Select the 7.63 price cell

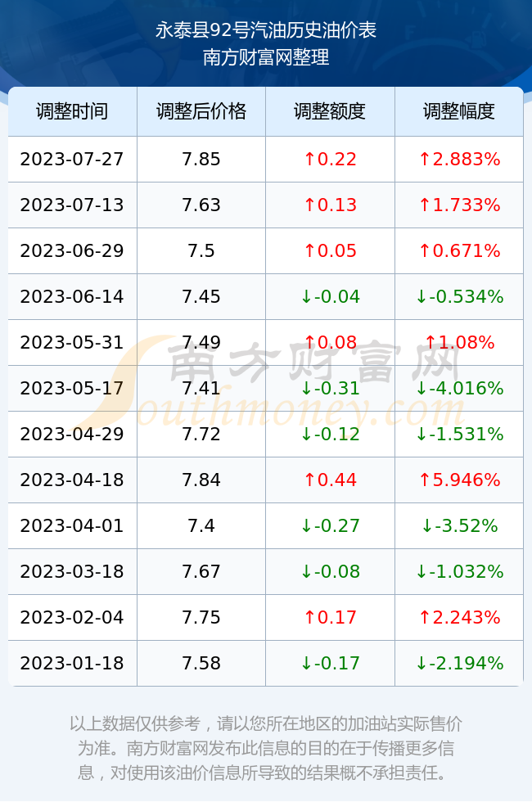(x=201, y=205)
